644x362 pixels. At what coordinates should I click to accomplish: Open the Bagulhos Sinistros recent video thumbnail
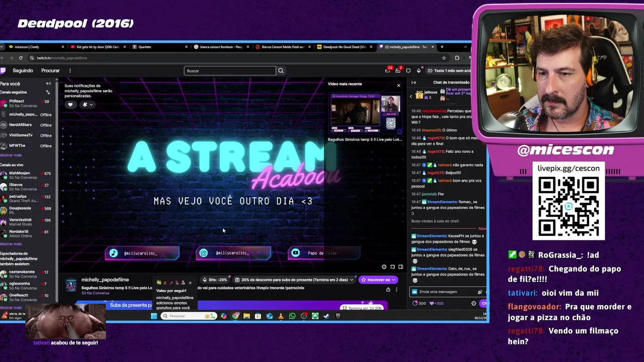coord(365,113)
